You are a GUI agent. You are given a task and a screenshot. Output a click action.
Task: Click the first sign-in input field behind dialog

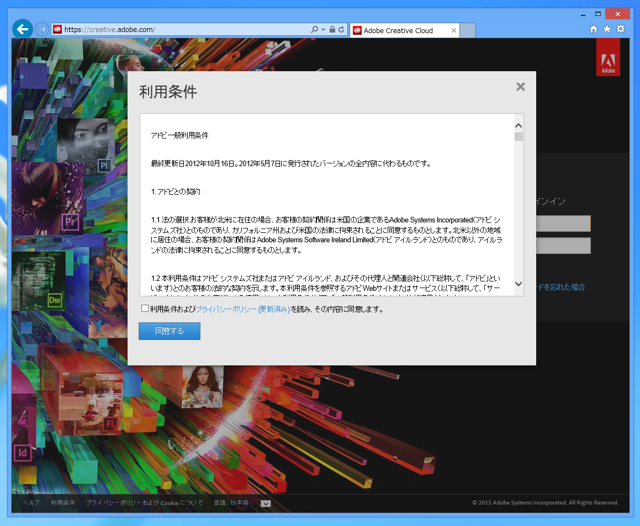[563, 223]
